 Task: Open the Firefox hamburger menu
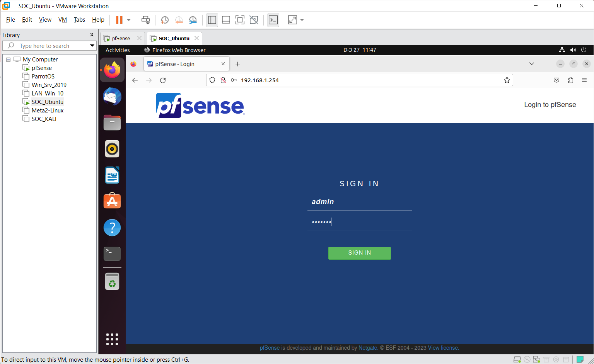point(584,80)
